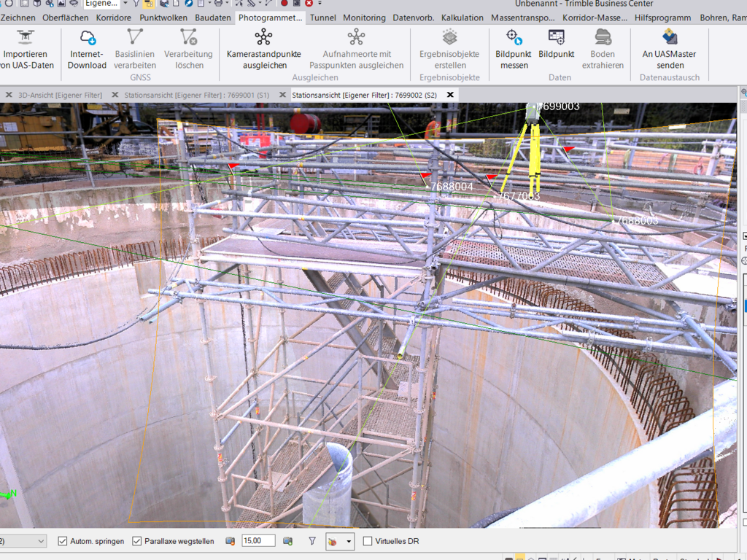Click the printer icon in top toolbar
747x560 pixels.
click(x=218, y=4)
